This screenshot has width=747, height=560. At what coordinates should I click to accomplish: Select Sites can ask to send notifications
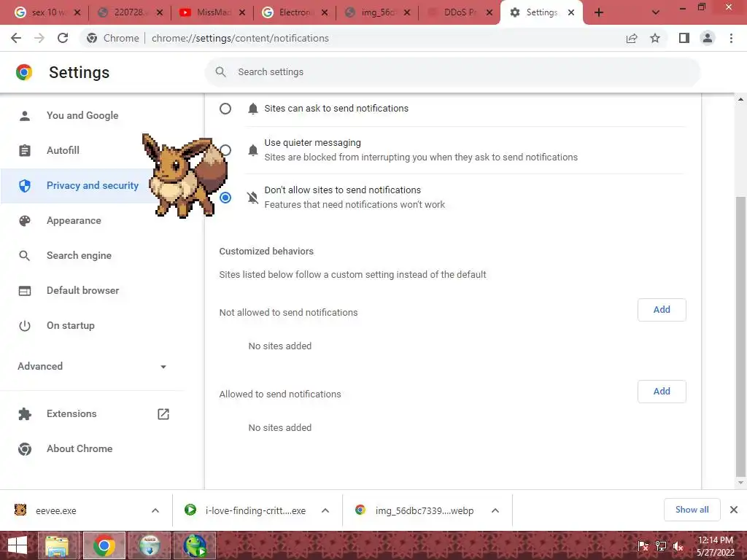tap(225, 109)
